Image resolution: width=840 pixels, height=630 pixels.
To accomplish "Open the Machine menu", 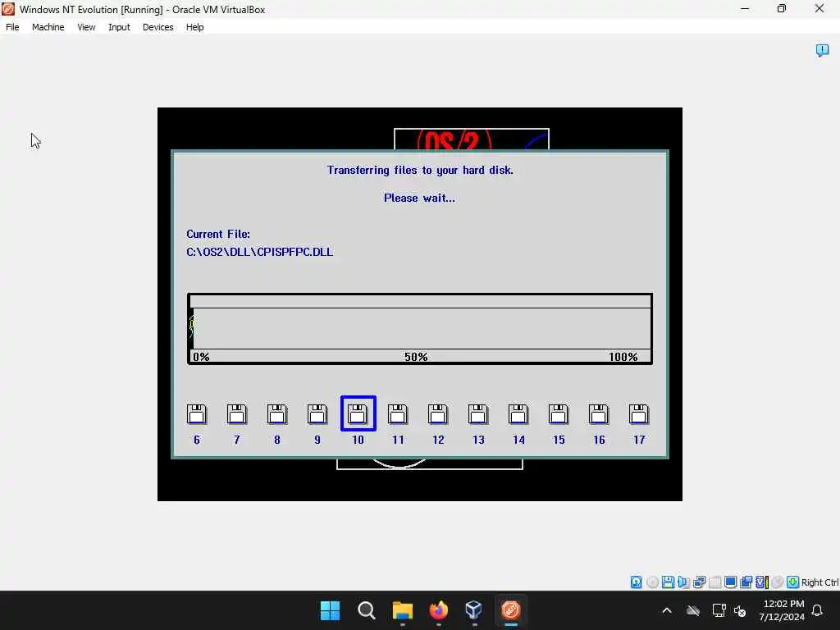I will coord(48,27).
